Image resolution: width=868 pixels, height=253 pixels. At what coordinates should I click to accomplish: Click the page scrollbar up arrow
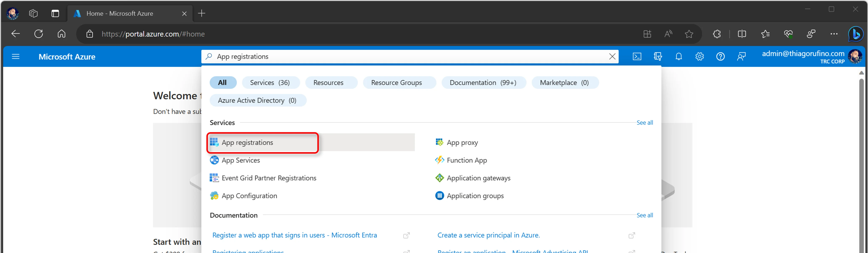[x=861, y=73]
